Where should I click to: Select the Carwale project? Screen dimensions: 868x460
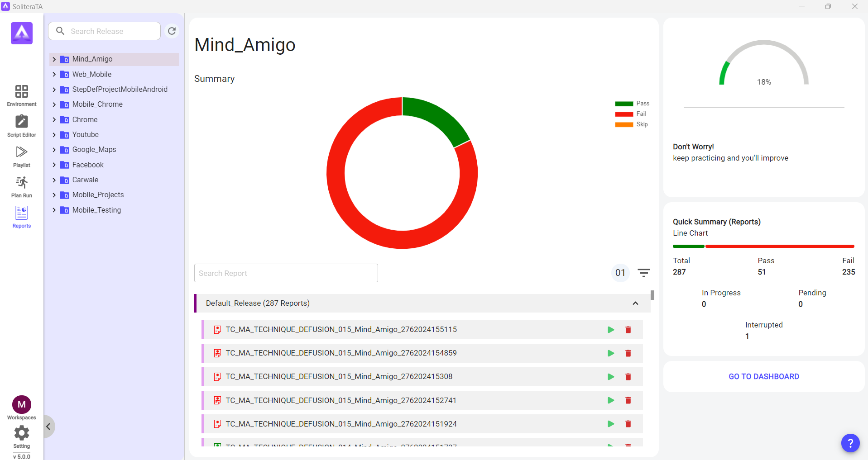point(85,180)
